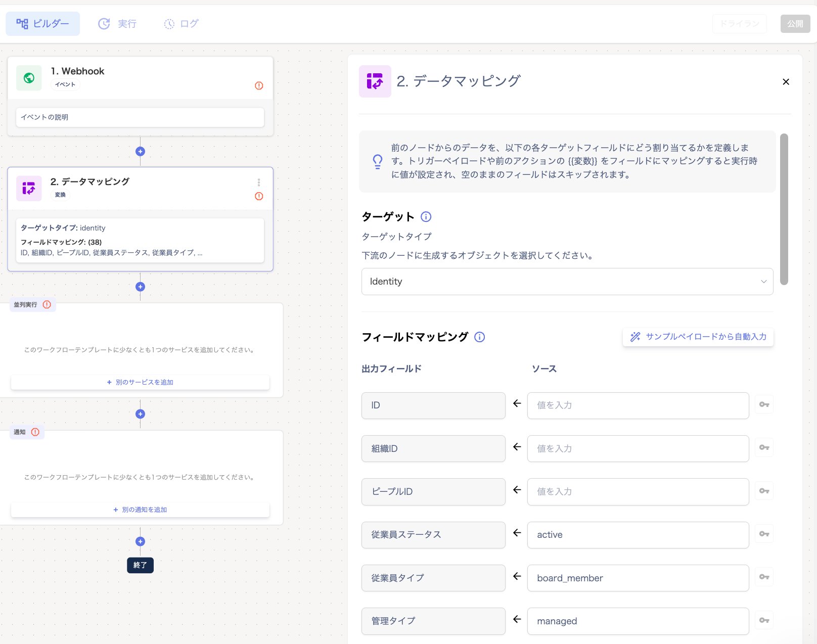Viewport: 817px width, 644px height.
Task: Click the 1. Webhook node title
Action: coord(77,71)
